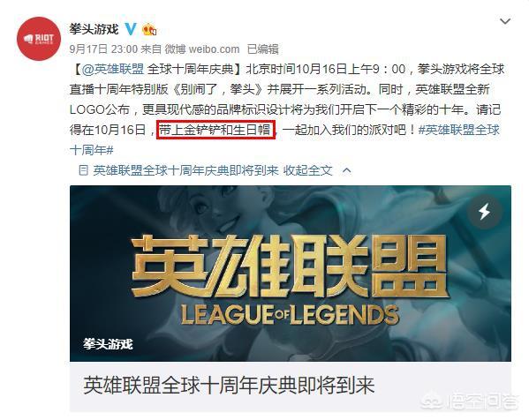This screenshot has height=420, width=529.
Task: Open 英雄联盟全球十周年庆典即将到来 article link
Action: click(x=185, y=170)
